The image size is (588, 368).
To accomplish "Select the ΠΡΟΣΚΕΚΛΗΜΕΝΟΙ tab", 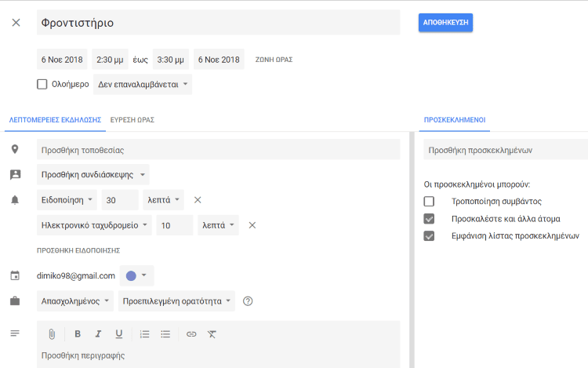I will click(455, 120).
